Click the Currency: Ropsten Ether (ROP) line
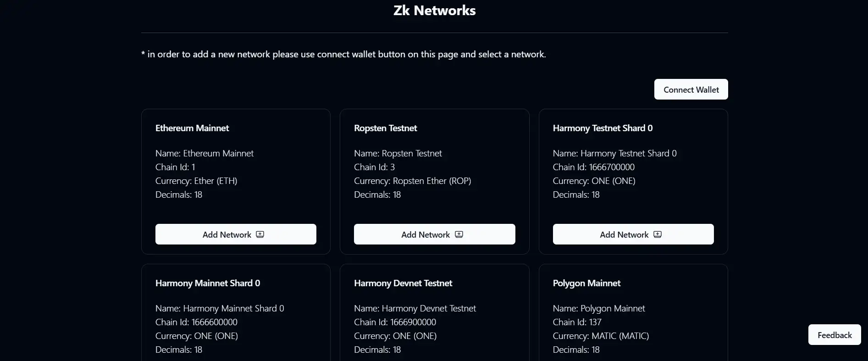The width and height of the screenshot is (868, 361). (x=412, y=181)
